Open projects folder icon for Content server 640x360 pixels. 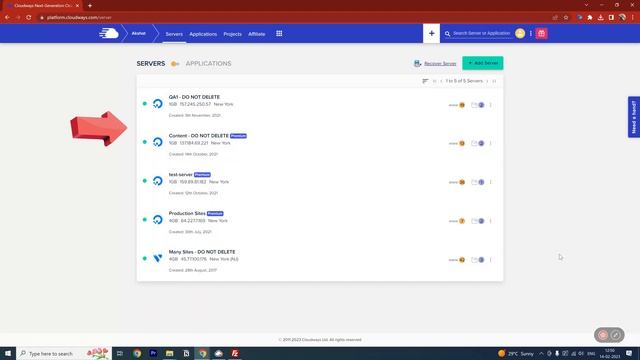478,143
